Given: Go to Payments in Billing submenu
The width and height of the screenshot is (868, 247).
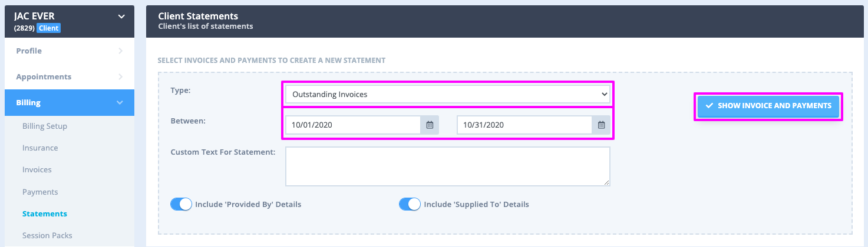Looking at the screenshot, I should click(x=40, y=192).
